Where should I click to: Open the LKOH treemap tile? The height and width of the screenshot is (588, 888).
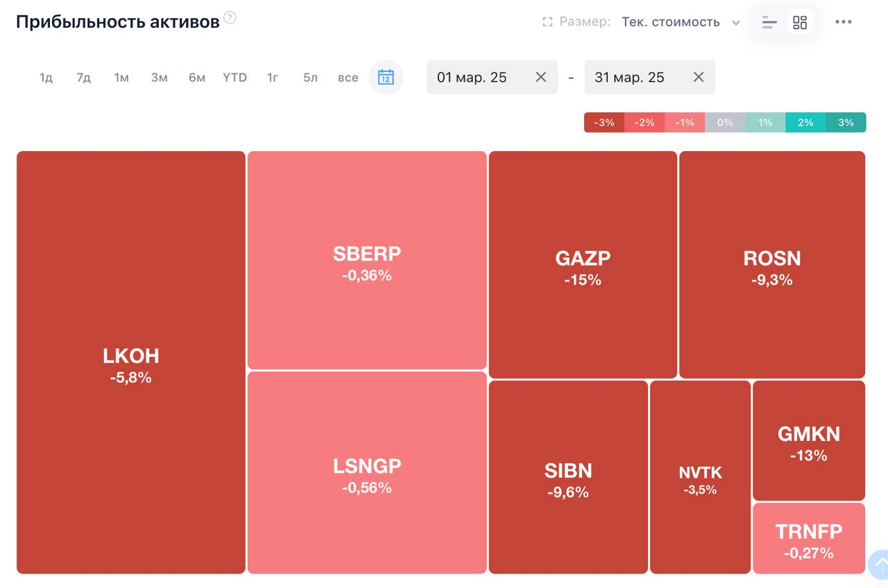(x=131, y=363)
